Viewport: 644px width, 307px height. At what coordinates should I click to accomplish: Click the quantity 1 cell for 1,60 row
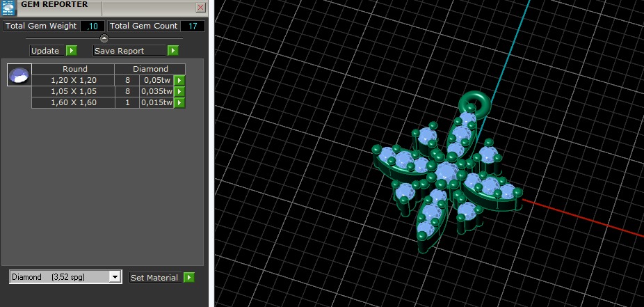127,102
